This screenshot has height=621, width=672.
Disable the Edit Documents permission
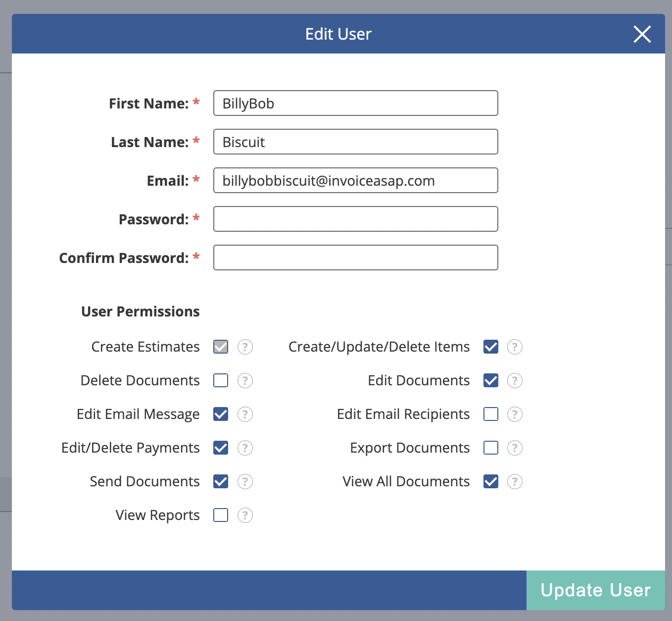point(491,380)
